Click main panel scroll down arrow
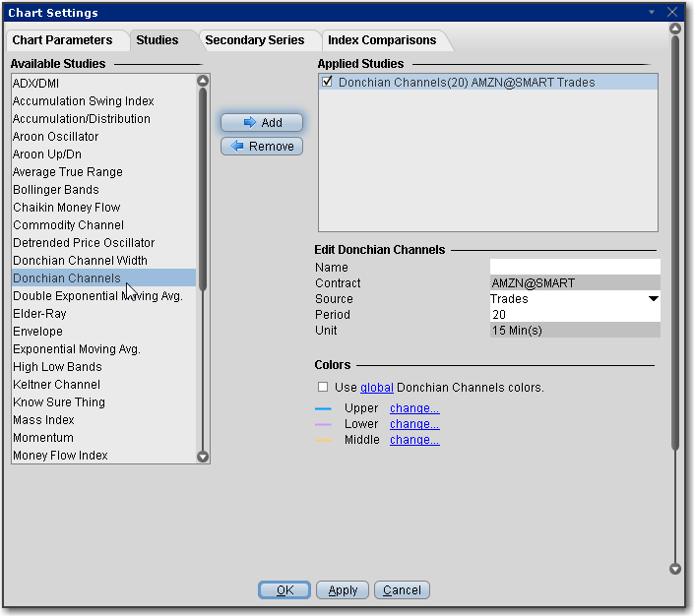 [x=674, y=568]
